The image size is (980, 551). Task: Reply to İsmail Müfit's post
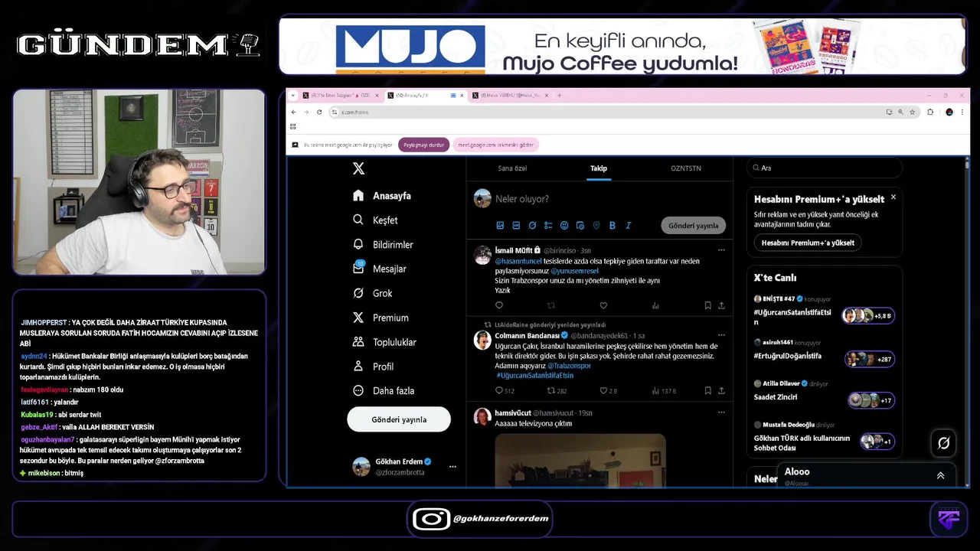pyautogui.click(x=499, y=305)
